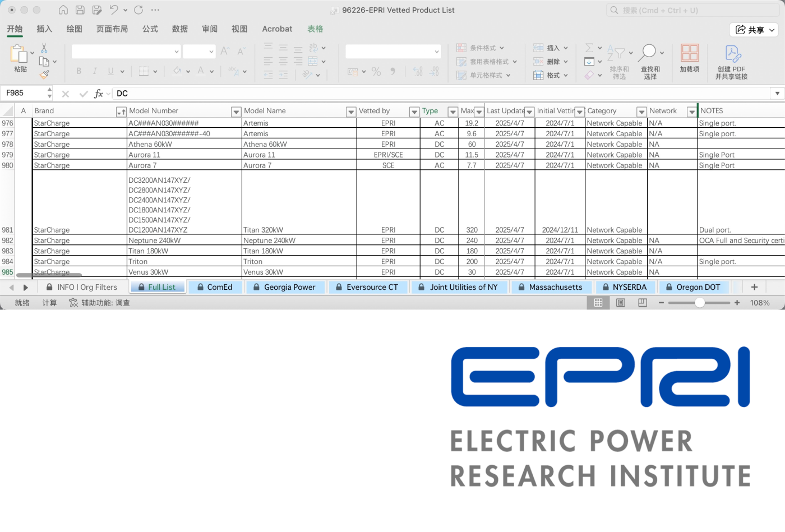Open the Find and Select magnifier tool

point(649,54)
